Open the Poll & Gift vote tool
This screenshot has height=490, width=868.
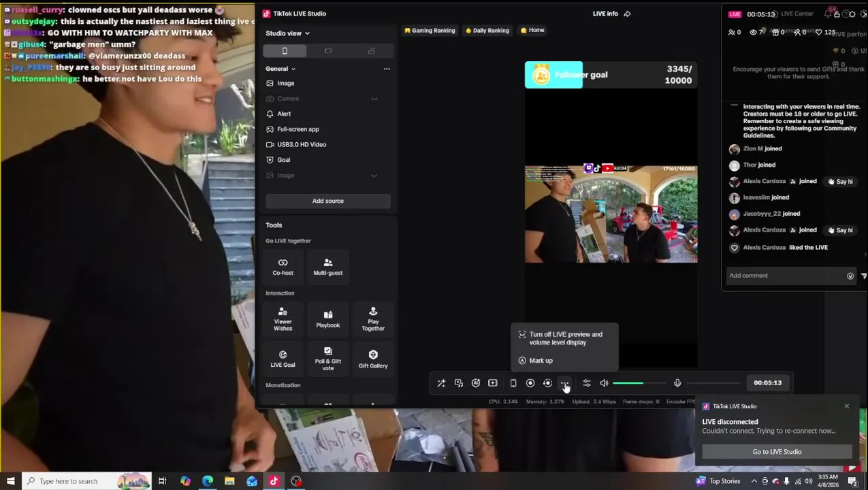(x=328, y=359)
